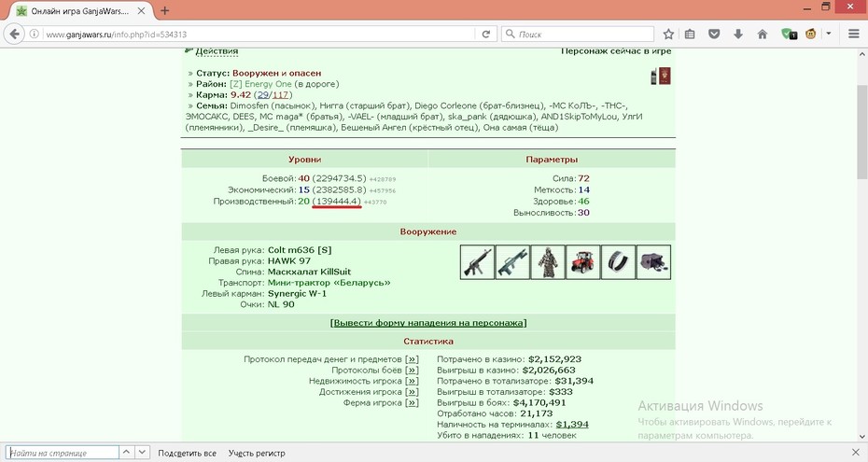Click the Боевой level value 40
Screen dimensions: 868x462
point(304,178)
